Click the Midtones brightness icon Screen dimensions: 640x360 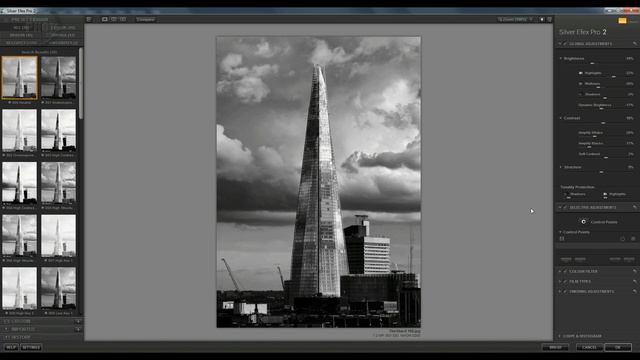click(580, 84)
